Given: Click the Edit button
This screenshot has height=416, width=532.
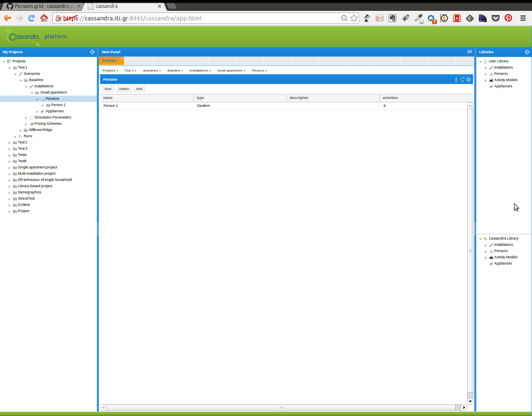Looking at the screenshot, I should point(139,89).
